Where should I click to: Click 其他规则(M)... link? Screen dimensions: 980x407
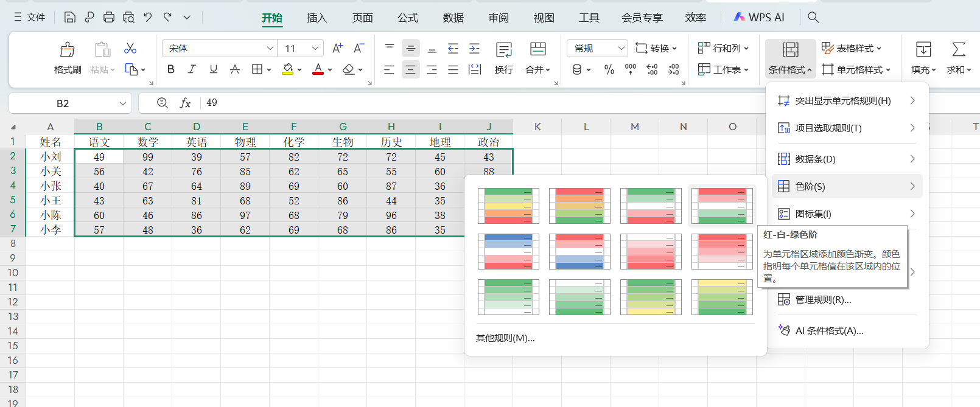505,338
